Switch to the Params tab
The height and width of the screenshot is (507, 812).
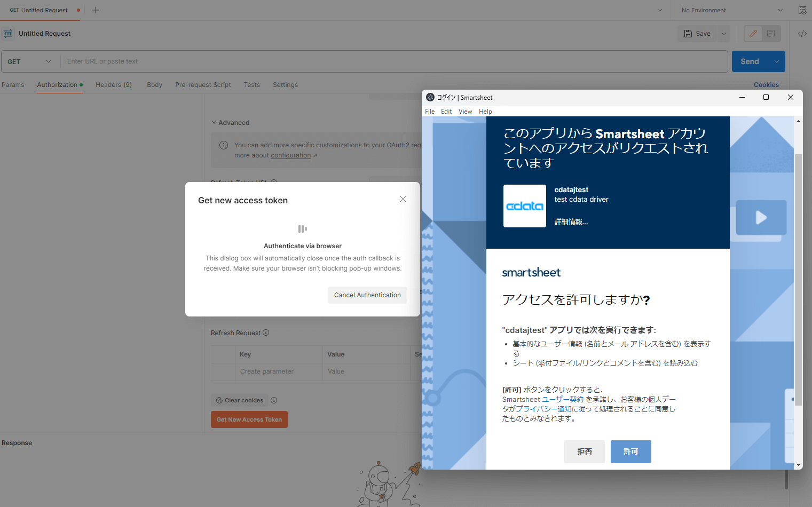(13, 85)
